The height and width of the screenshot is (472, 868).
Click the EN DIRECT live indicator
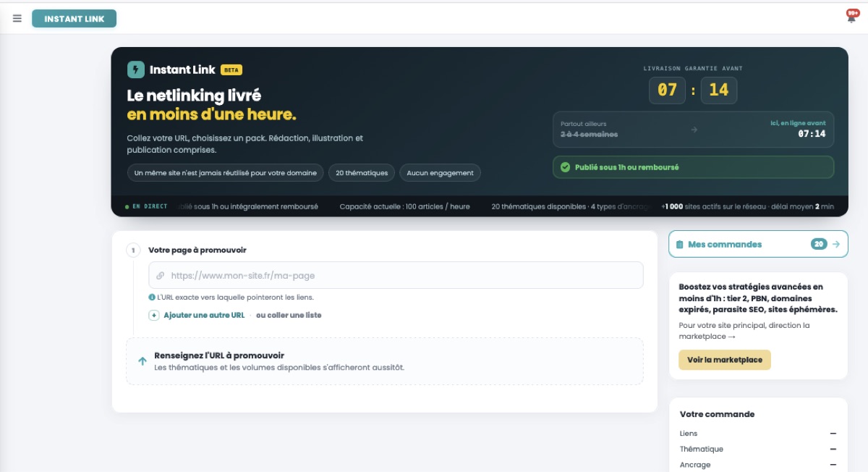[x=146, y=206]
